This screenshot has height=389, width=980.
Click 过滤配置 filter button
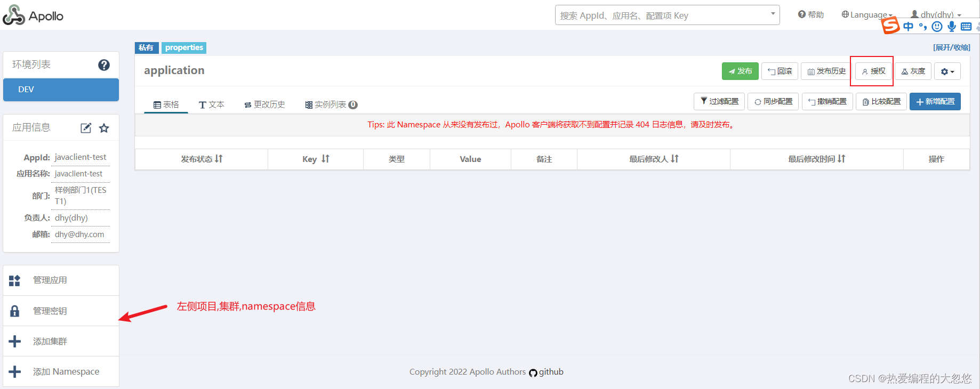[719, 101]
